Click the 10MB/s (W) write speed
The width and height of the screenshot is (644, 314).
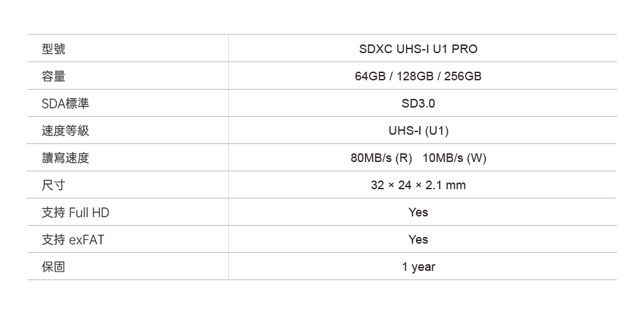pyautogui.click(x=454, y=158)
